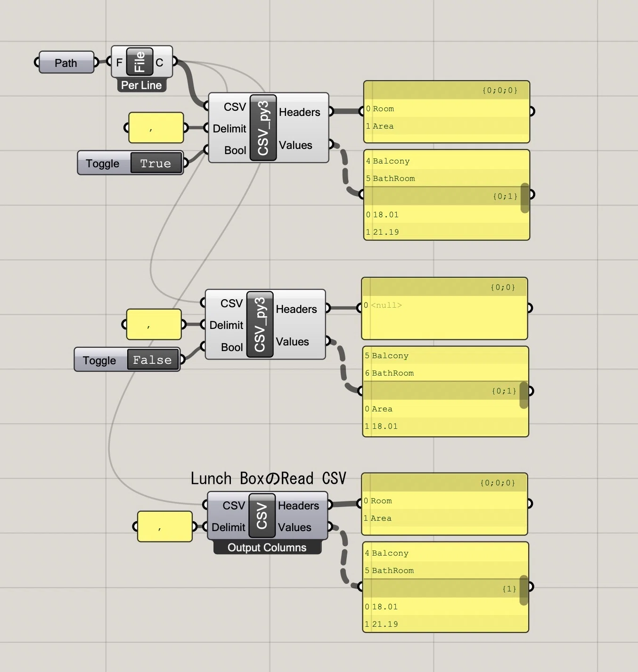638x672 pixels.
Task: Click the bottom comma delimiter panel
Action: [x=165, y=526]
